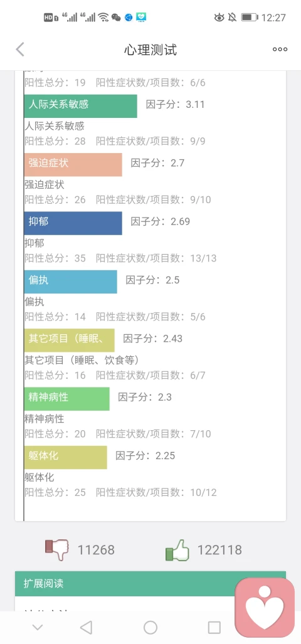Tap the back arrow in header
Viewport: 301px width, 644px height.
pos(20,50)
